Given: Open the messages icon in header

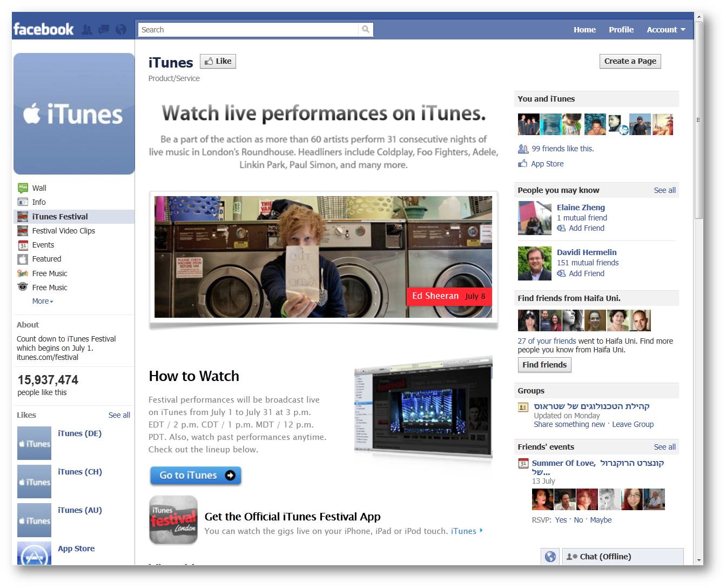Looking at the screenshot, I should click(x=104, y=30).
